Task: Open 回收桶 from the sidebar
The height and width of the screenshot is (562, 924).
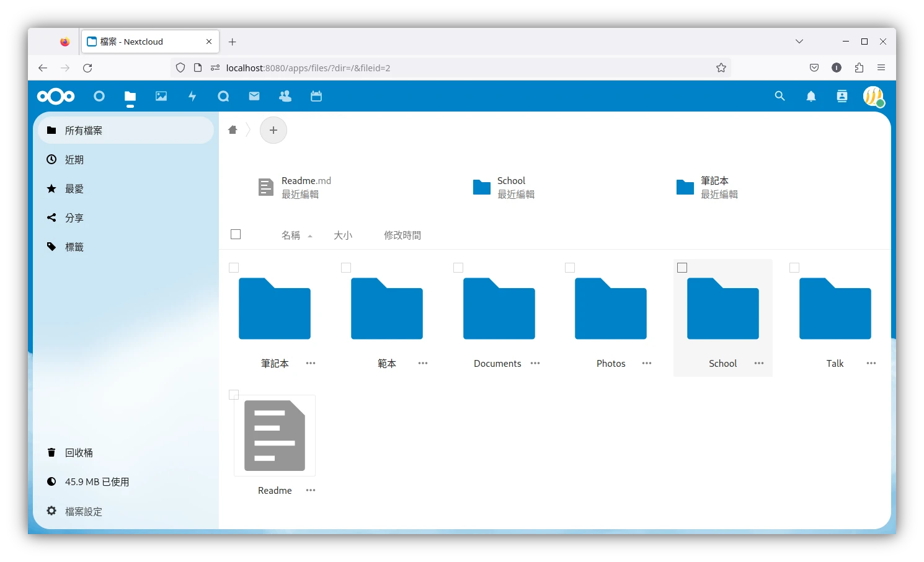Action: coord(79,452)
